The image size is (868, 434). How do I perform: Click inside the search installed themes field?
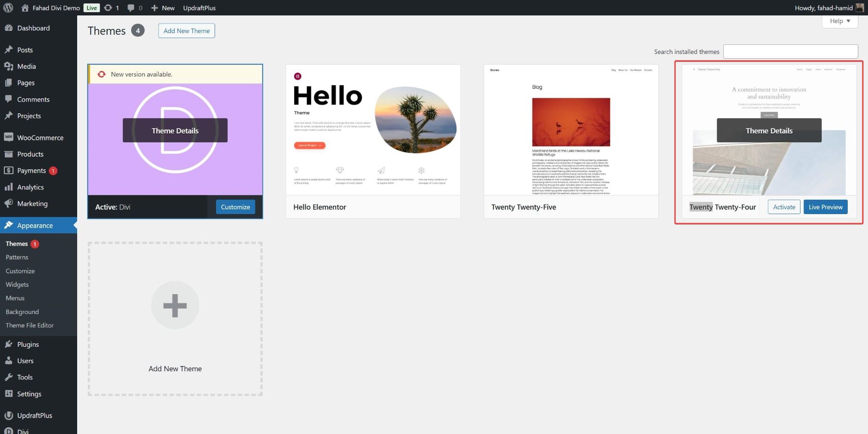[x=790, y=51]
